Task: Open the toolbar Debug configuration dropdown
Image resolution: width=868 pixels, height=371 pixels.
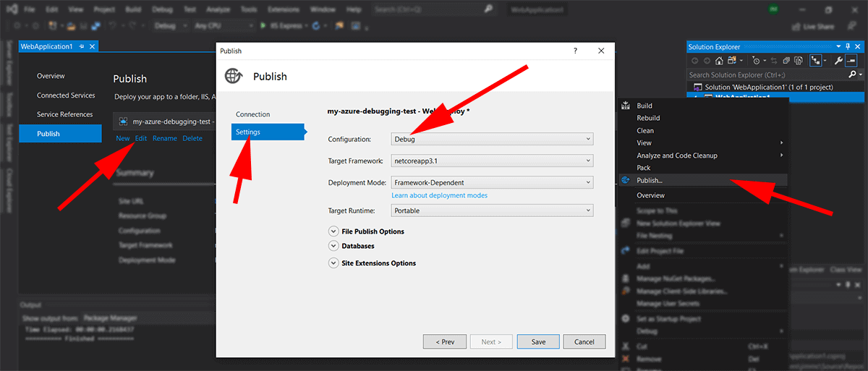Action: tap(171, 25)
